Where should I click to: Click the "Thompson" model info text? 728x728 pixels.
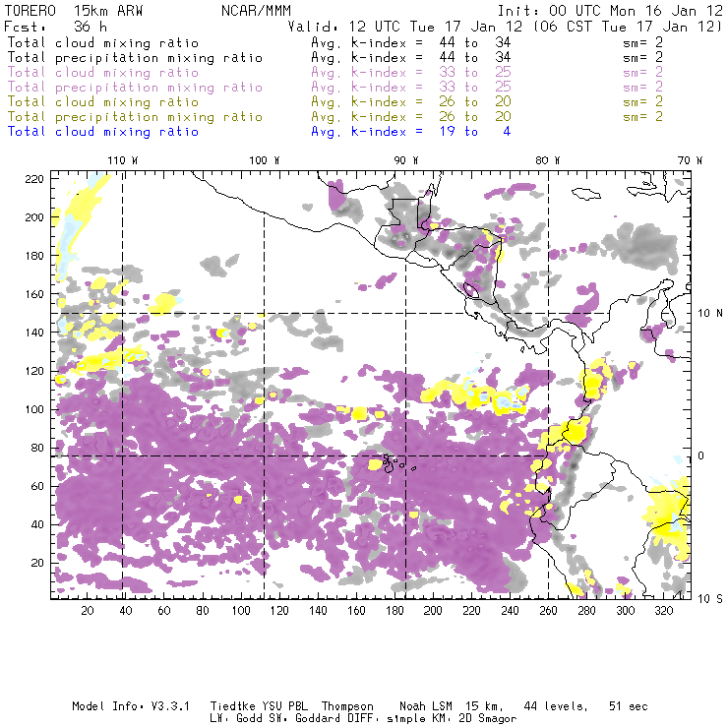[x=347, y=706]
